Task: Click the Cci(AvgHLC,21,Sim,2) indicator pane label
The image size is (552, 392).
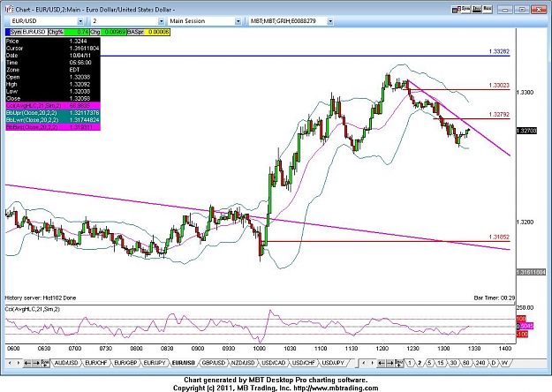Action: tap(32, 309)
